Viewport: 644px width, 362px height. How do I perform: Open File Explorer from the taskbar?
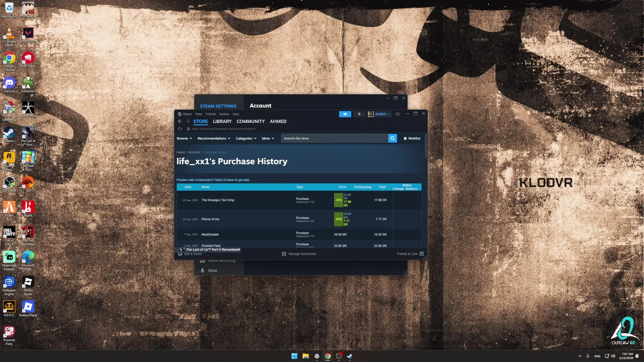point(305,356)
